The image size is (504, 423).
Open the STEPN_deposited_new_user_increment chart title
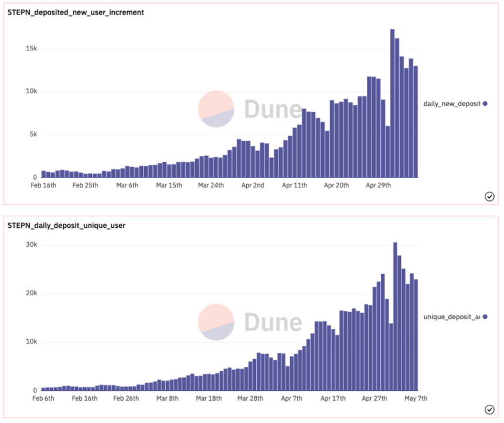(x=76, y=12)
